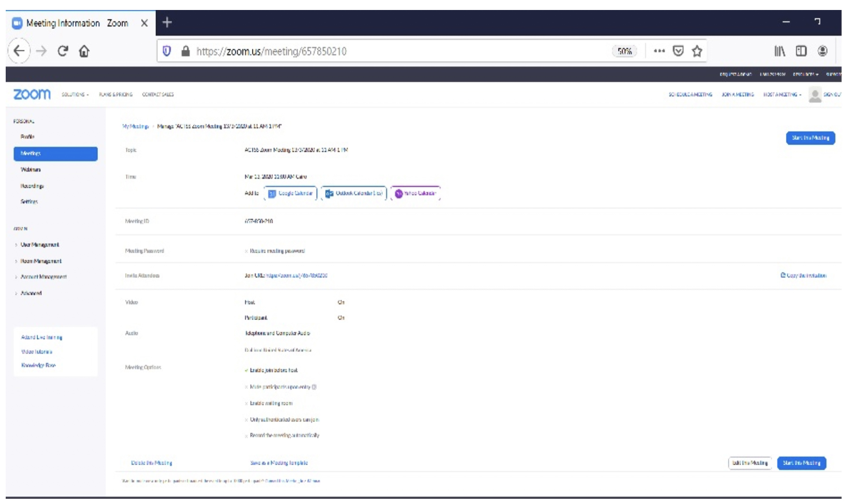This screenshot has width=852, height=504.
Task: Click the mute participants info icon
Action: coord(314,387)
